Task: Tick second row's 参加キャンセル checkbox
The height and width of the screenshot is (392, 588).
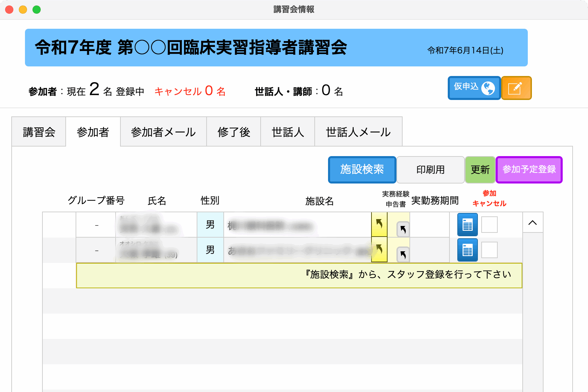Action: 489,250
